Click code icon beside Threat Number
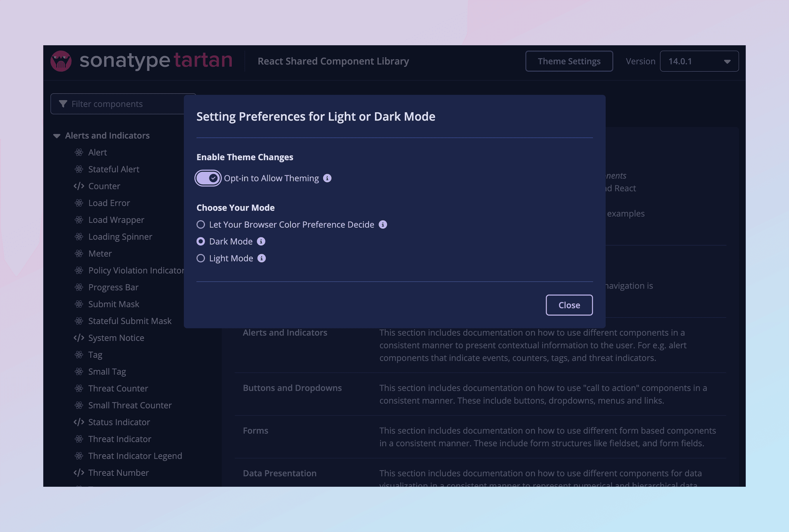 [x=79, y=473]
